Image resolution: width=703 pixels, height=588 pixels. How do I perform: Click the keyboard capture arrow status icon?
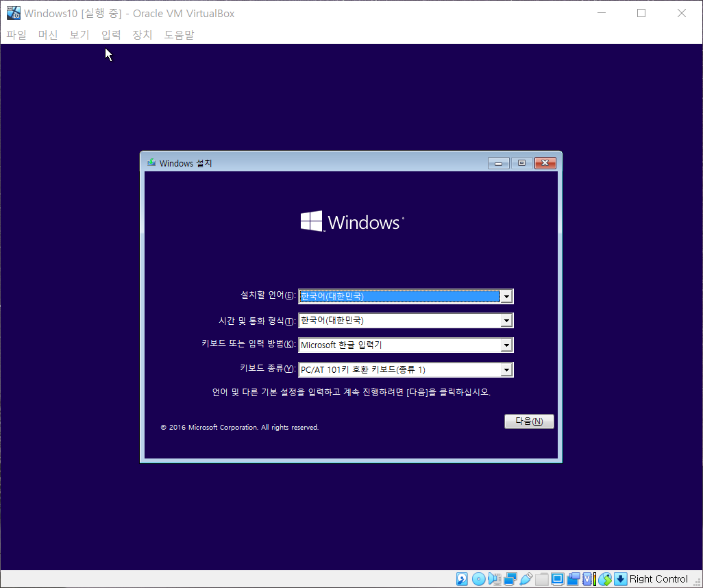click(621, 579)
